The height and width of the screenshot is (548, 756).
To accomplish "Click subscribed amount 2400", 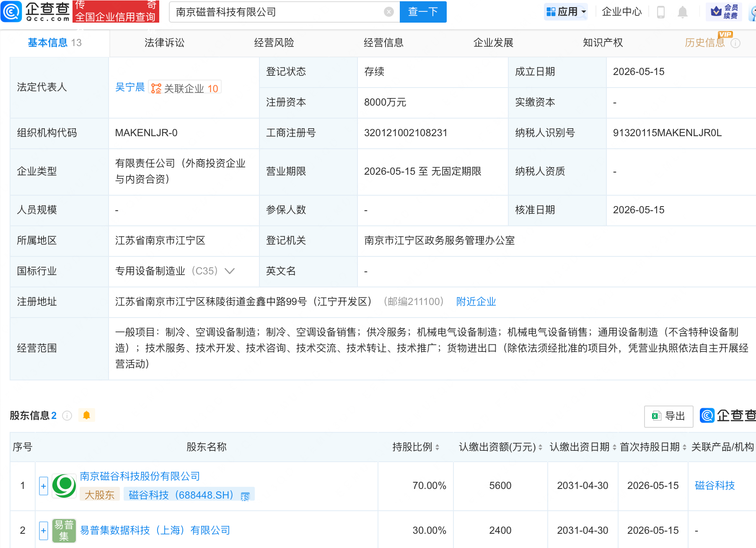I will pos(500,530).
